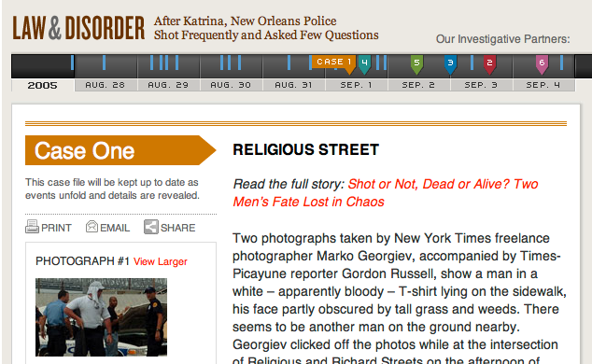Jump to Aug. 30 on timeline

[231, 85]
